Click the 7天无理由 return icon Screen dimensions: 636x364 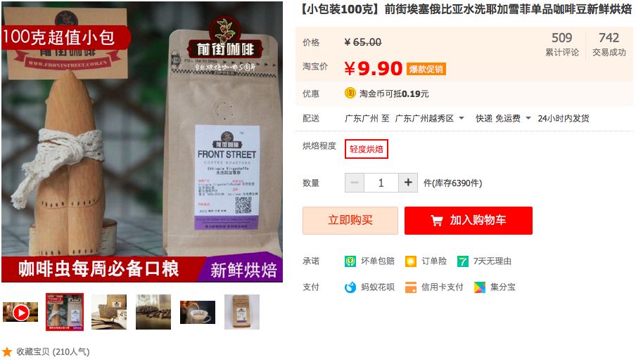click(462, 261)
